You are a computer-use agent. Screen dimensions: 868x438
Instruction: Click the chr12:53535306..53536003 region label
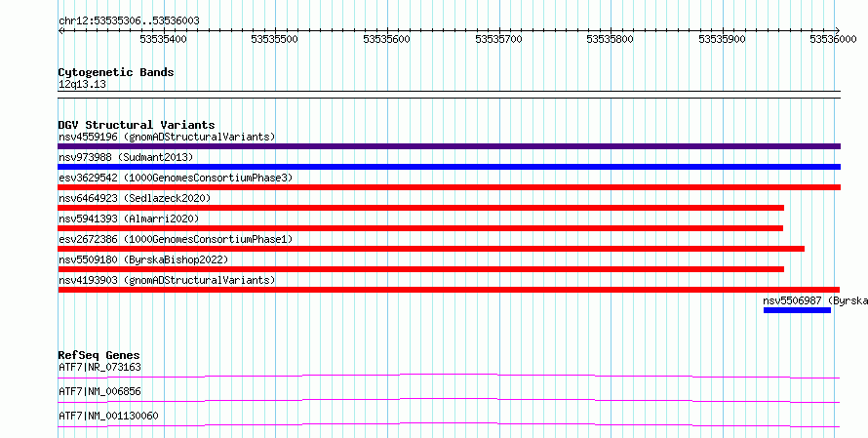coord(129,20)
